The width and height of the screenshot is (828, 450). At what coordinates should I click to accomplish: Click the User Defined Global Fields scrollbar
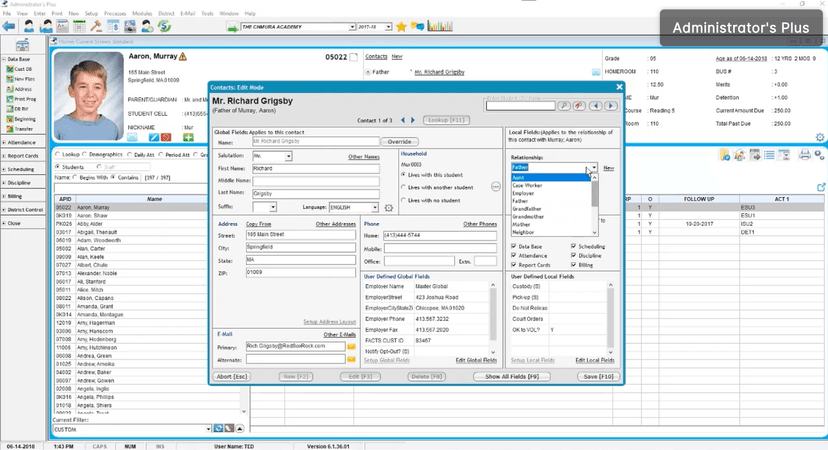pyautogui.click(x=493, y=318)
